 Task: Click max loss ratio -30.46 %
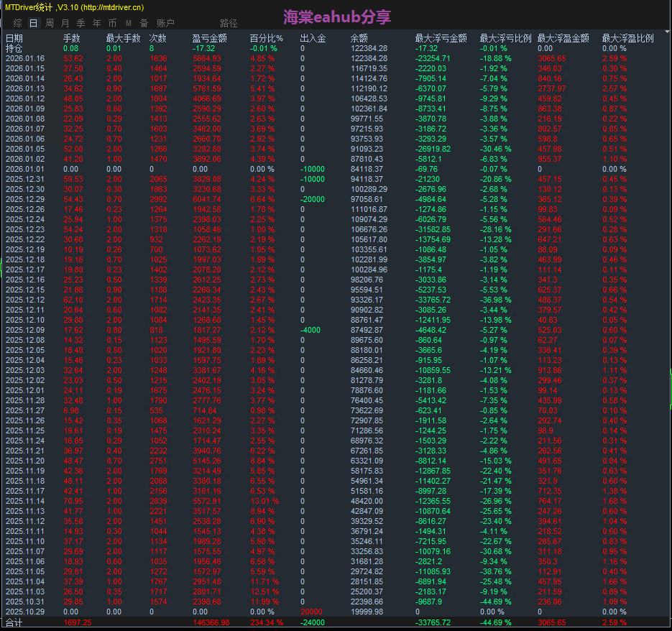point(495,149)
